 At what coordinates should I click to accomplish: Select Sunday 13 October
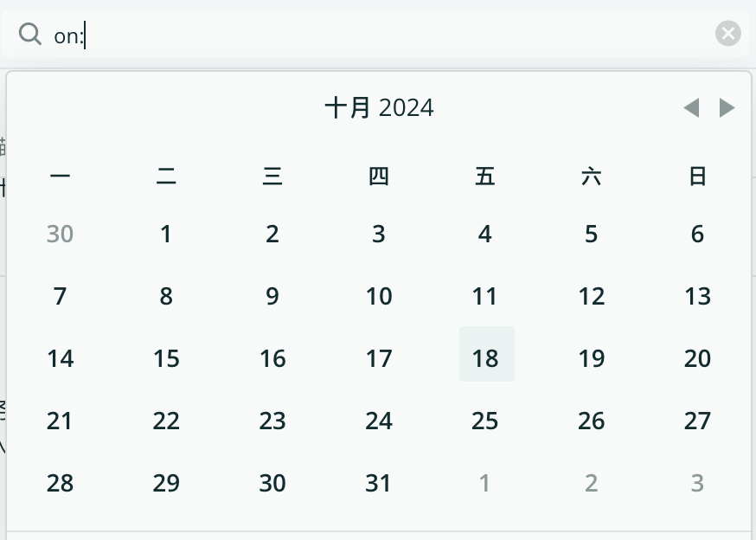point(697,296)
